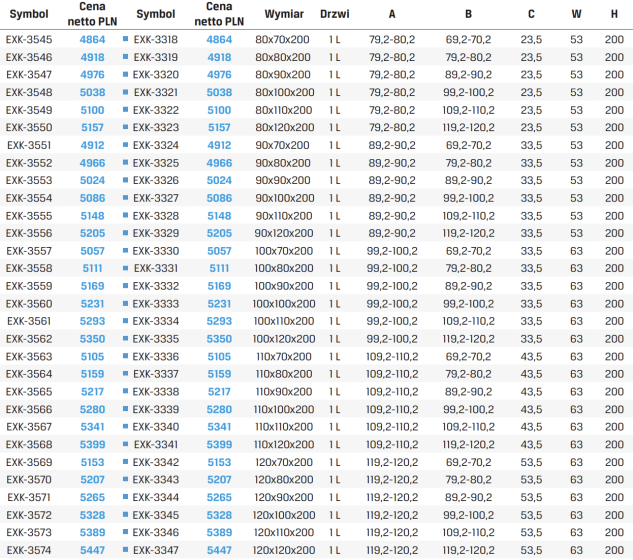Select the Wymiar column header

tap(284, 14)
